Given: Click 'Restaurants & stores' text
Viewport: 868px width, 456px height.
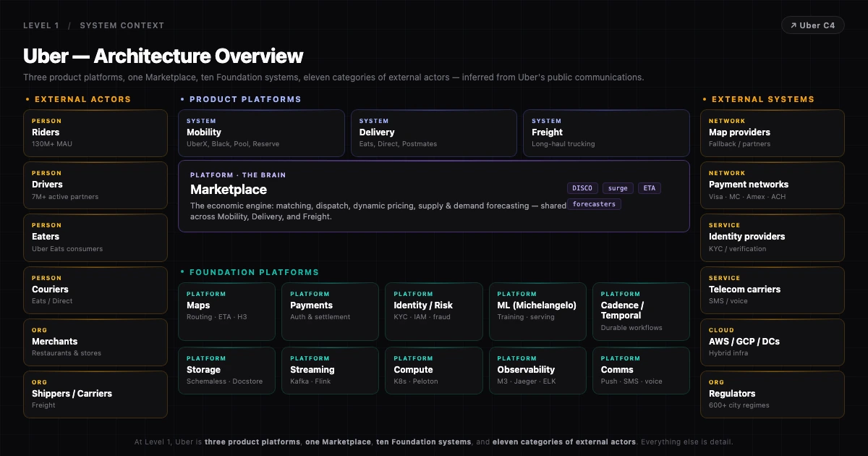Looking at the screenshot, I should point(67,353).
